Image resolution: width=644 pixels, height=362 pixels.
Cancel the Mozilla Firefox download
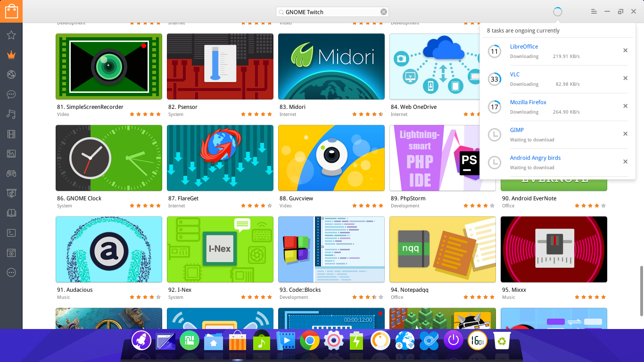(625, 106)
